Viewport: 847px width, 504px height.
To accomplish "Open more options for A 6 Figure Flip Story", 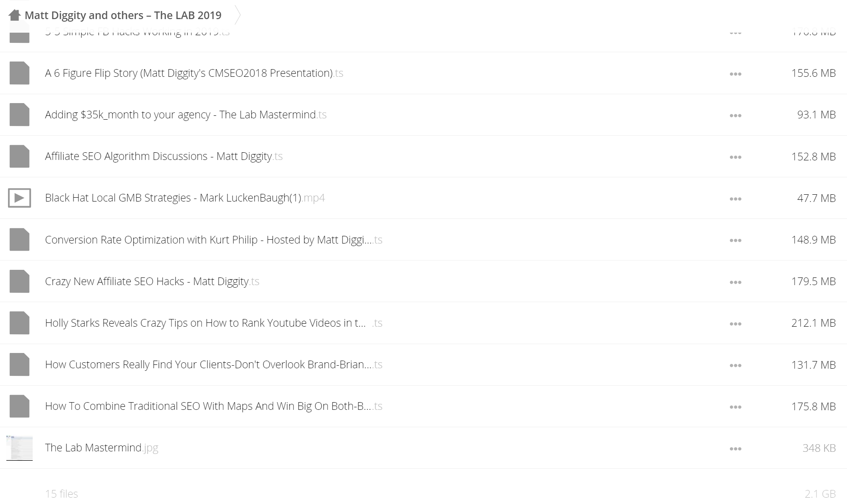I will (735, 74).
